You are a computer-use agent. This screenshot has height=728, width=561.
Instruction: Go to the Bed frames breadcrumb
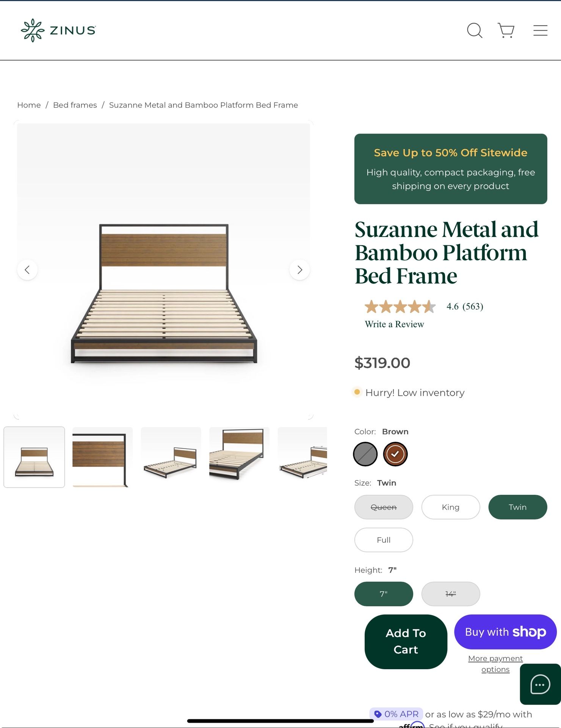point(75,105)
